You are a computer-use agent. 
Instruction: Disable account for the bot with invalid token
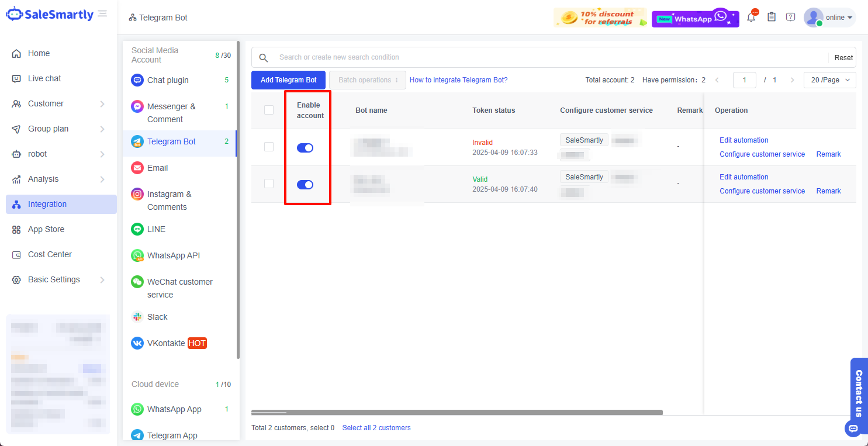(305, 148)
